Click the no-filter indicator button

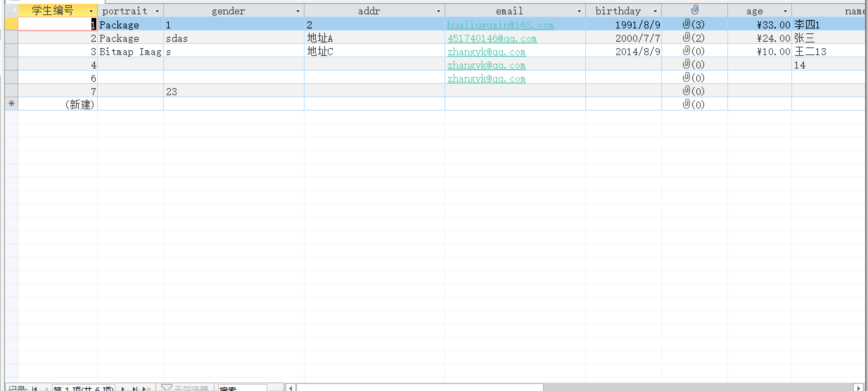click(185, 388)
